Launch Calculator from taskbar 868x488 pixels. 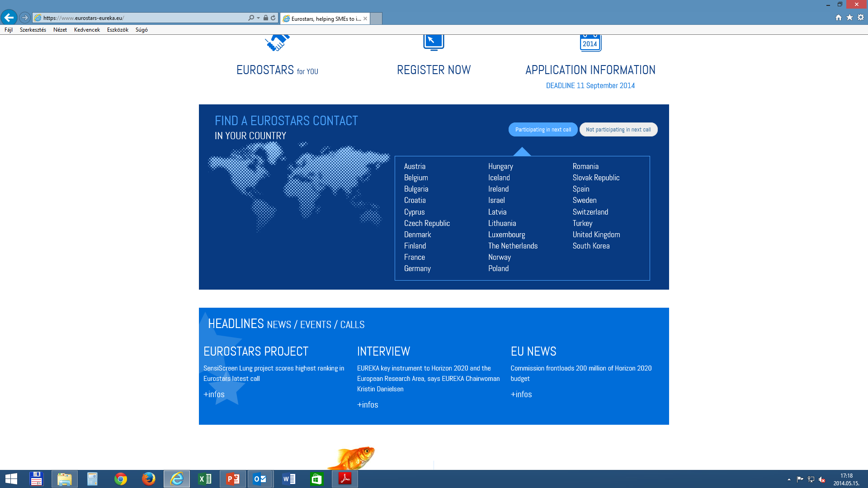click(x=92, y=479)
